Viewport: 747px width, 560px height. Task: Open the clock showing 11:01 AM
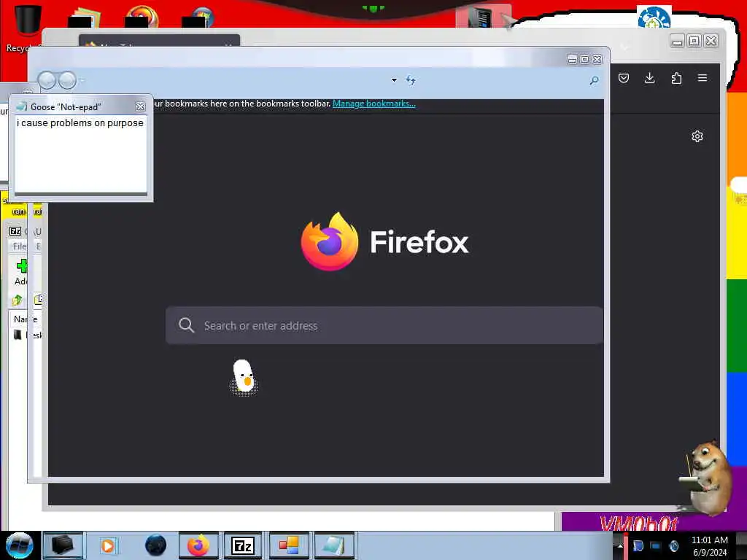click(x=709, y=545)
